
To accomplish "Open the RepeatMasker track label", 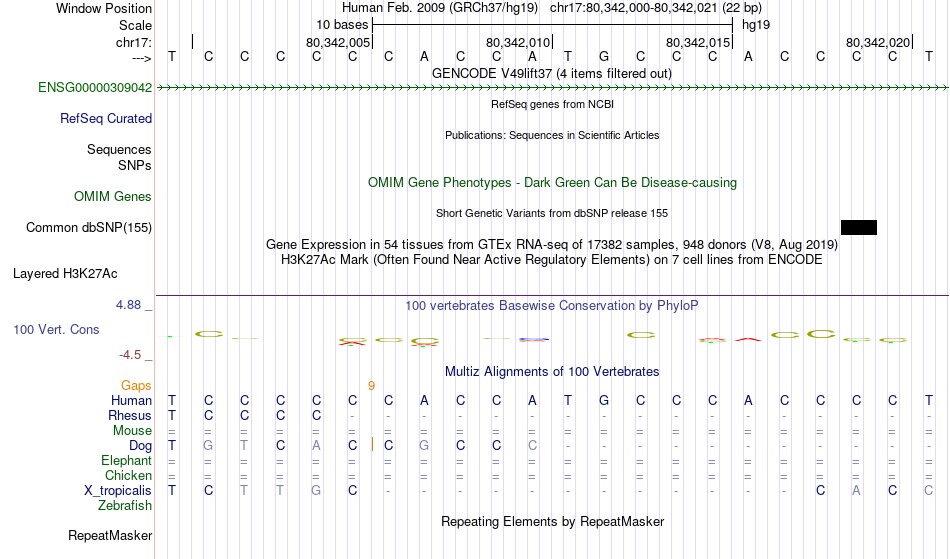I will click(110, 535).
